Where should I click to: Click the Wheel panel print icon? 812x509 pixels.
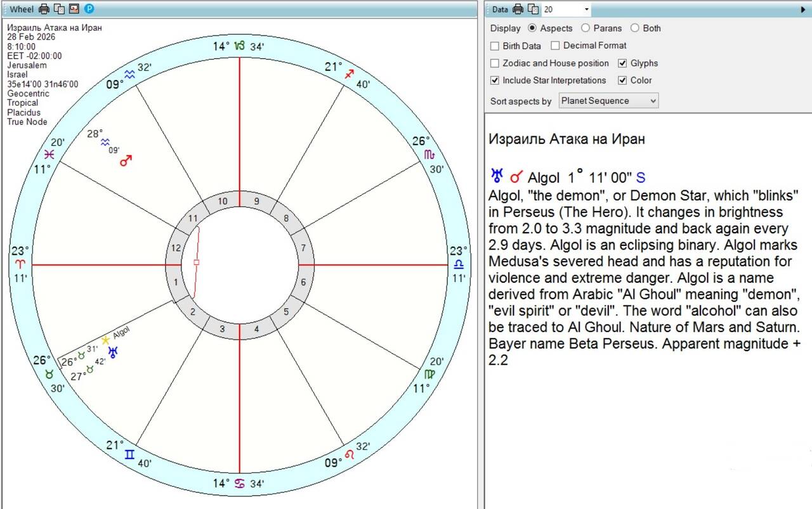(44, 9)
